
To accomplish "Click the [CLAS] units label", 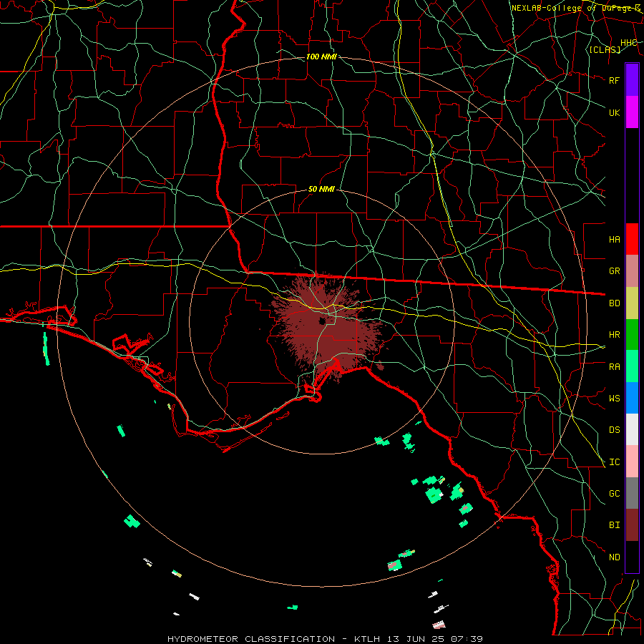I will tap(605, 49).
